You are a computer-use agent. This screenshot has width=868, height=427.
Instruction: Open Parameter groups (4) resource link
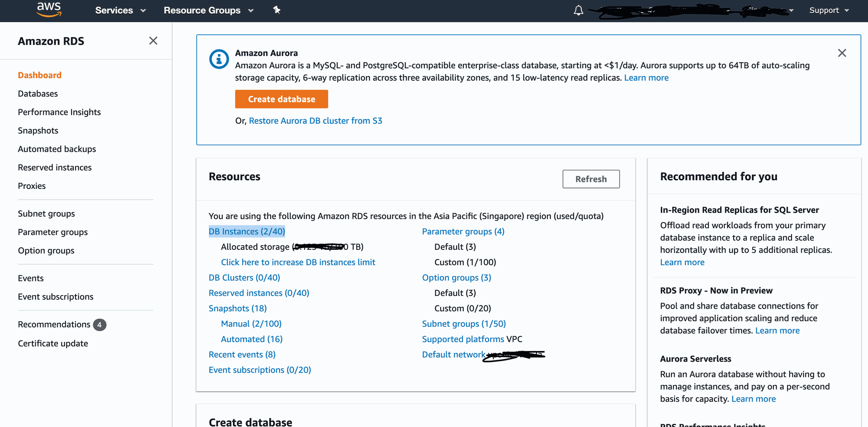tap(463, 231)
